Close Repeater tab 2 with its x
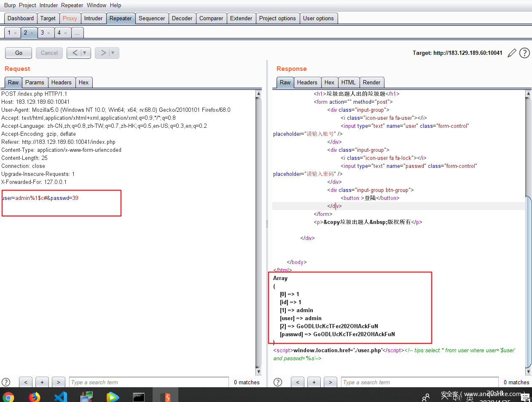 (x=32, y=33)
